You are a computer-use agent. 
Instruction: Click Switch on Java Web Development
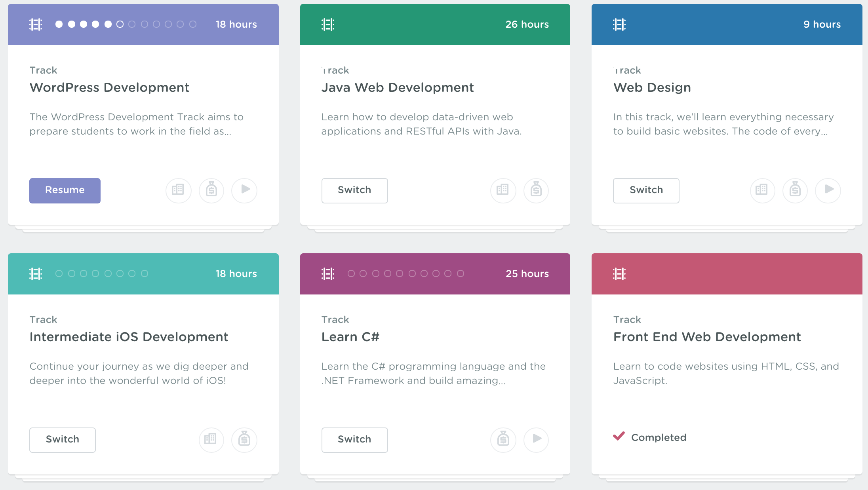[354, 190]
